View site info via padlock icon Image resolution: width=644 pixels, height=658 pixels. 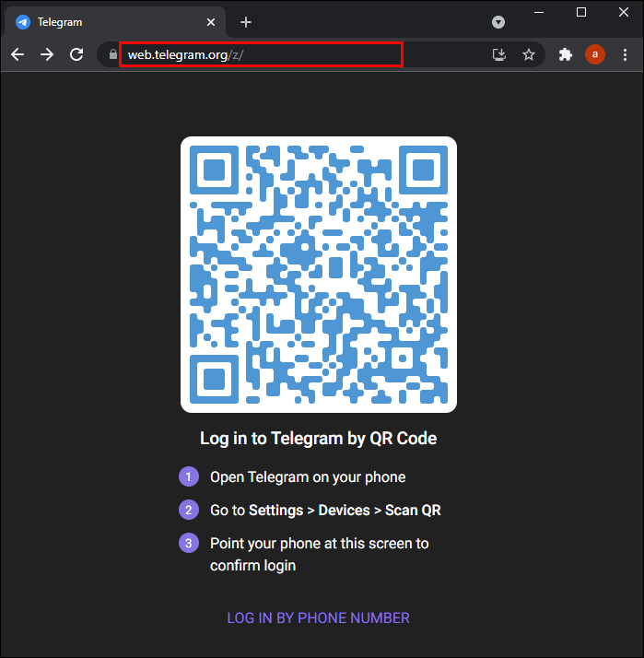coord(113,54)
